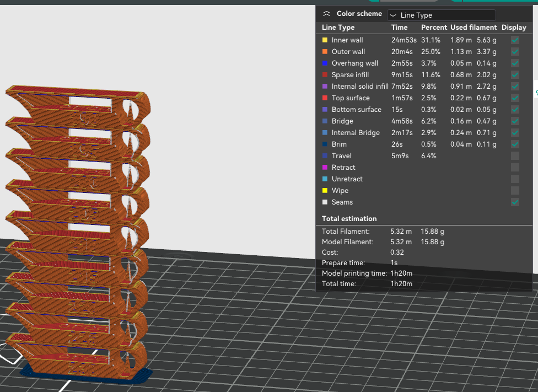Select the 'Outer wall' row label

point(348,52)
